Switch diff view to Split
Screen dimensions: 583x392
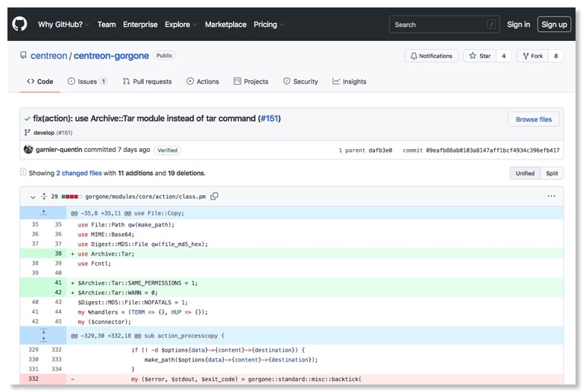(x=552, y=173)
